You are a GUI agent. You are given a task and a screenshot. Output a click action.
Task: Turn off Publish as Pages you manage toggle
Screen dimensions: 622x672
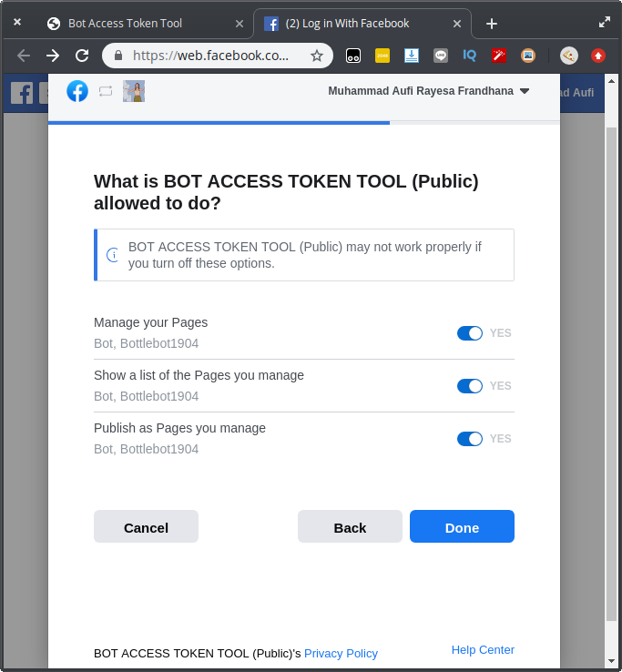[x=470, y=438]
